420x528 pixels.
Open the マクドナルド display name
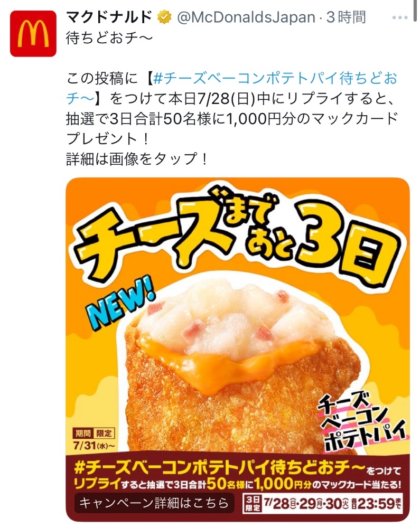109,17
